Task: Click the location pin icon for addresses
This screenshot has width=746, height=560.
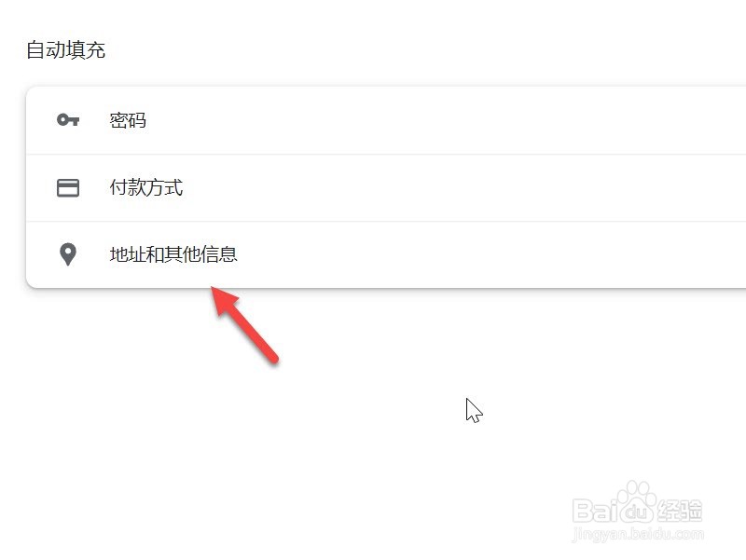Action: 68,254
